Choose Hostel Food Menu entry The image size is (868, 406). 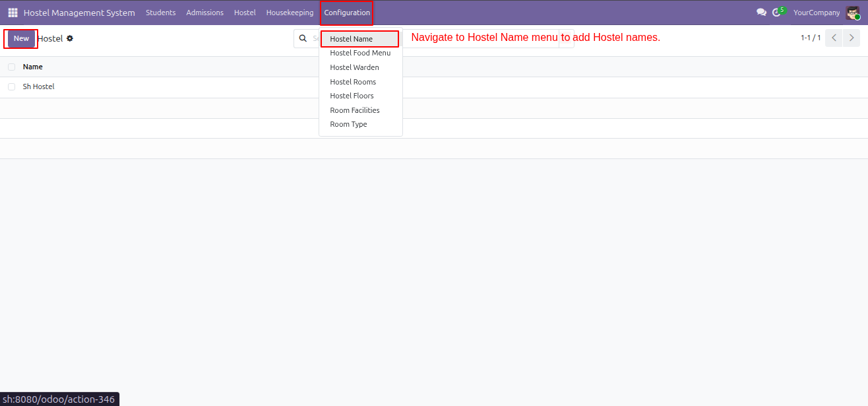coord(360,53)
